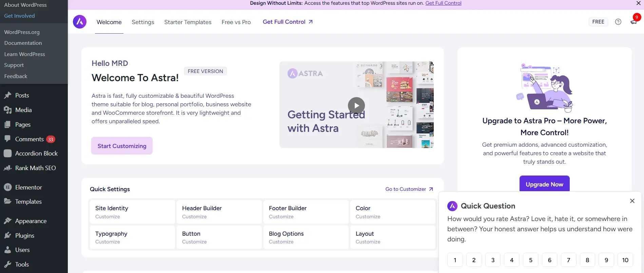
Task: Rate Astra 4 in the survey
Action: 512,260
